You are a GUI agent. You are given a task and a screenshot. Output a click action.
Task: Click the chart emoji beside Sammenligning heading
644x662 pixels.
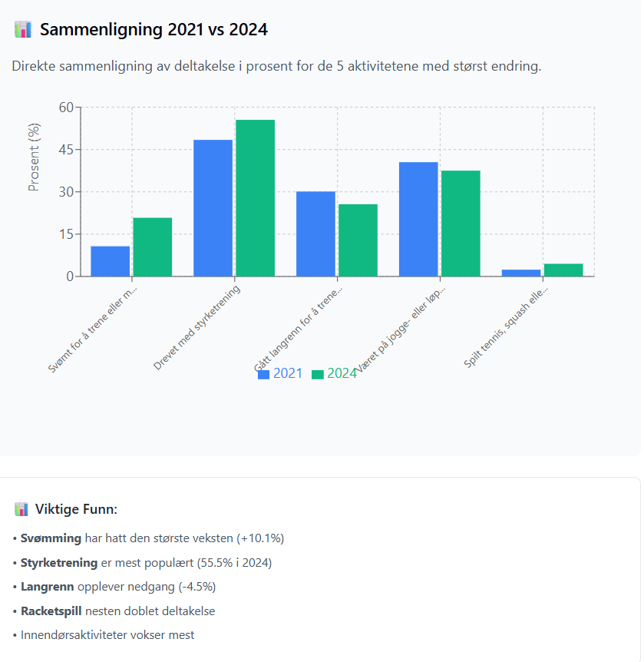[x=23, y=29]
